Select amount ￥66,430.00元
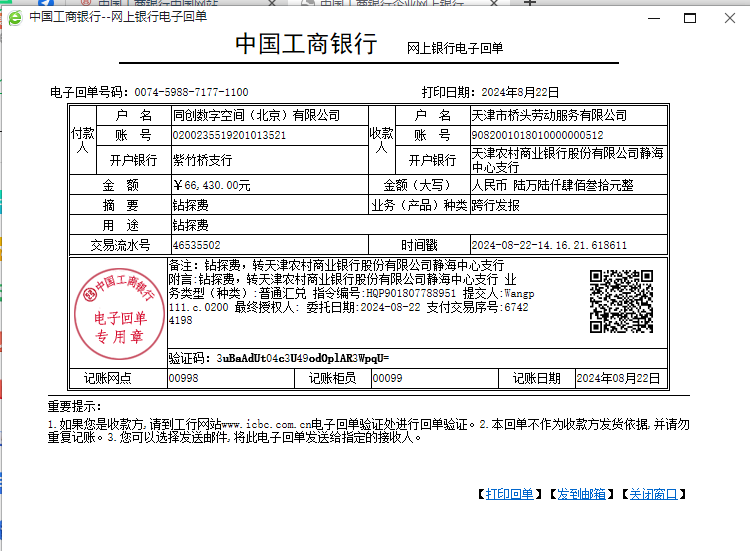Image resolution: width=750 pixels, height=551 pixels. tap(211, 185)
